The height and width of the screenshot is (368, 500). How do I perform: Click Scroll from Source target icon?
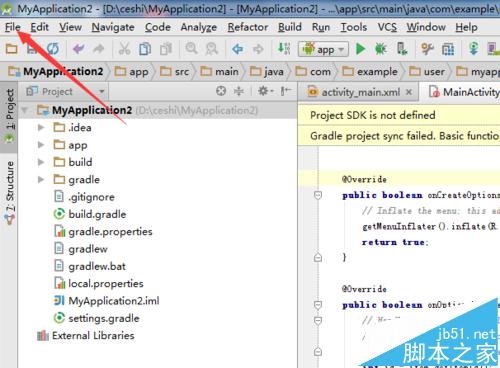point(221,91)
